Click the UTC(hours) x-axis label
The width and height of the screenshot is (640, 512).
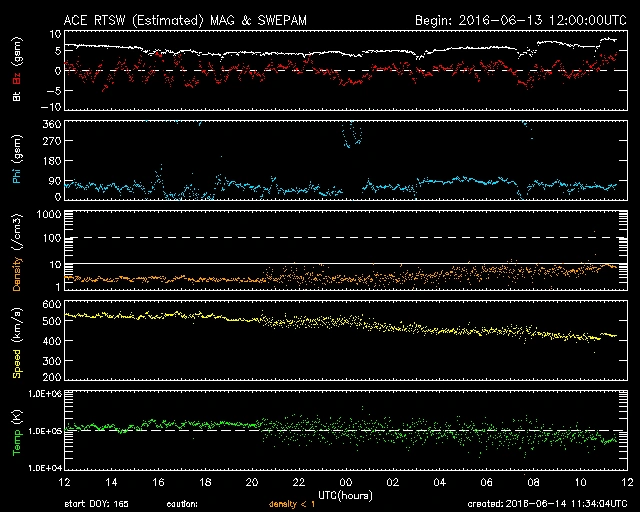click(x=343, y=494)
